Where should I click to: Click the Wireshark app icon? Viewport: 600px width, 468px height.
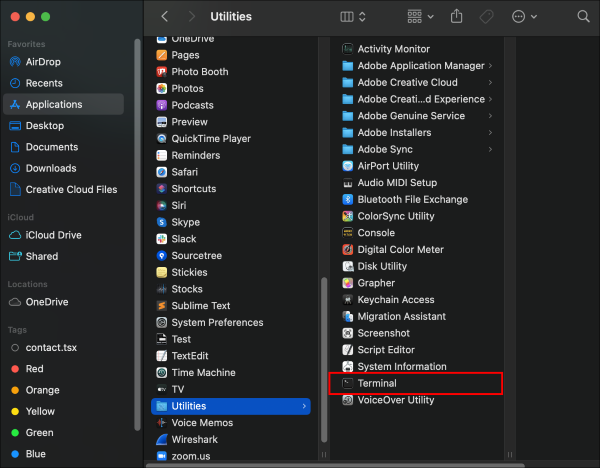pyautogui.click(x=161, y=439)
